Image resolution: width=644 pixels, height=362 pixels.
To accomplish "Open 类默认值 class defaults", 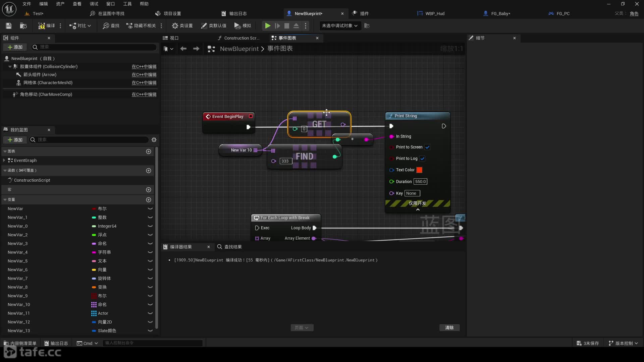I will [x=214, y=26].
